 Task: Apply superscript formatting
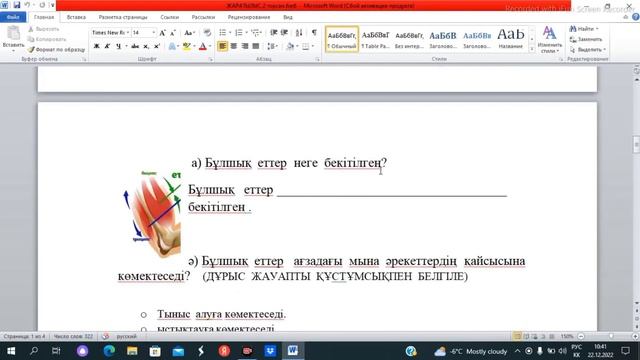pos(157,46)
